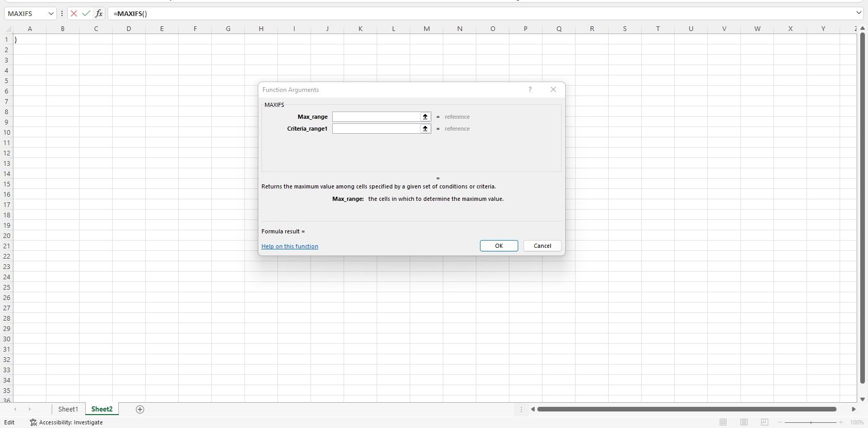
Task: Collapse dialog using Max_range selector arrow
Action: [425, 117]
